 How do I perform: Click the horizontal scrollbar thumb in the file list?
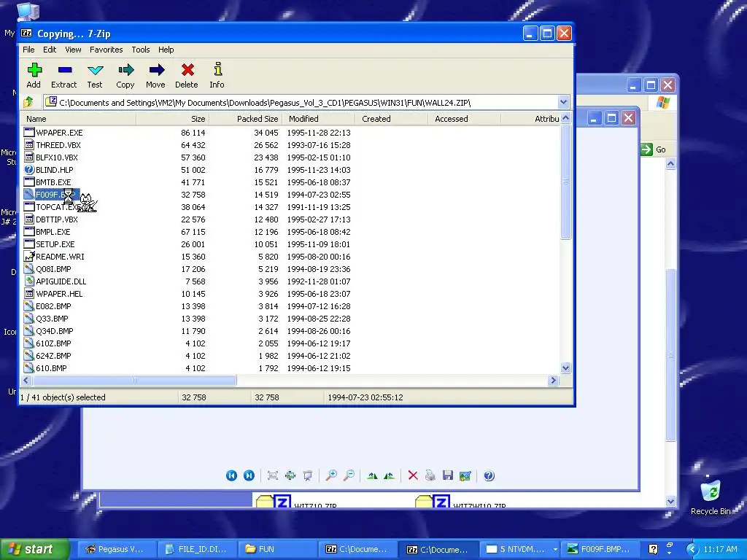134,380
